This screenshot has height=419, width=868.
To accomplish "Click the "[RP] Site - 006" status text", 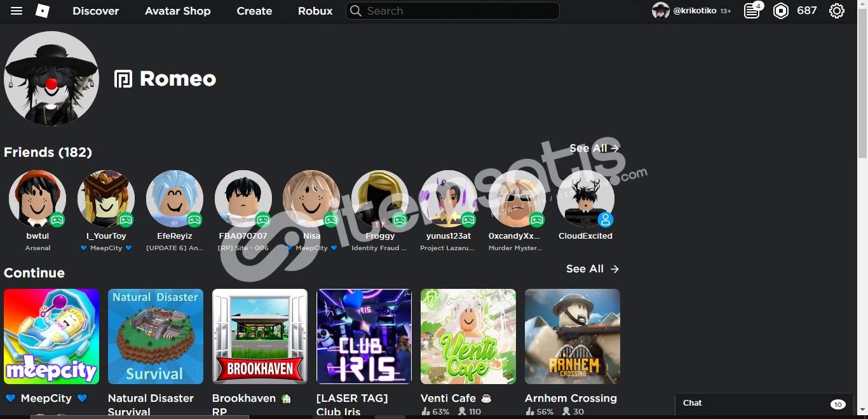I will pos(243,248).
